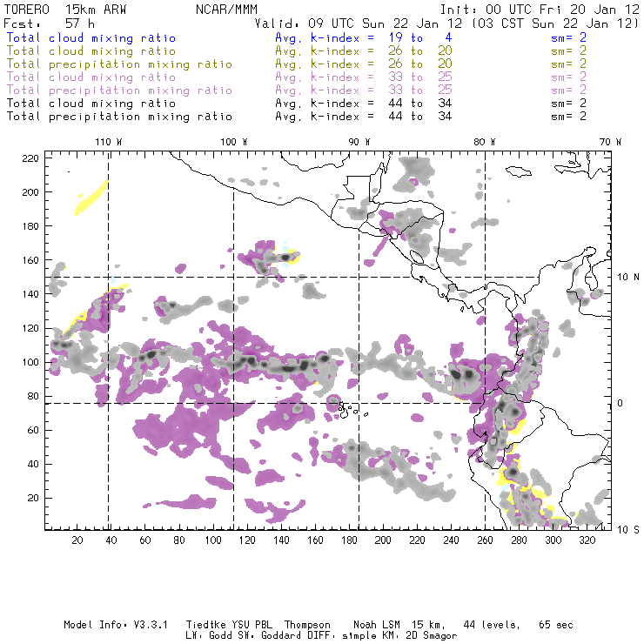Click the violet "Total precipitation mixing ratio" legend line
Viewport: 644px width, 644px height.
point(119,91)
